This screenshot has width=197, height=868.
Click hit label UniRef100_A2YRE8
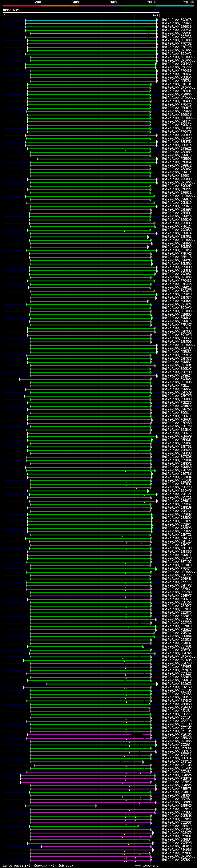177,667
